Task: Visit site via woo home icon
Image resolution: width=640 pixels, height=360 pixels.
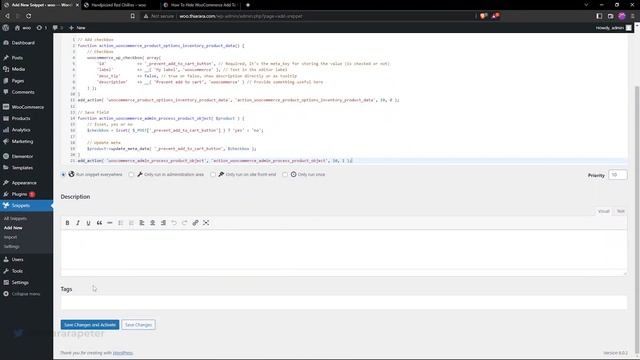Action: pyautogui.click(x=23, y=28)
